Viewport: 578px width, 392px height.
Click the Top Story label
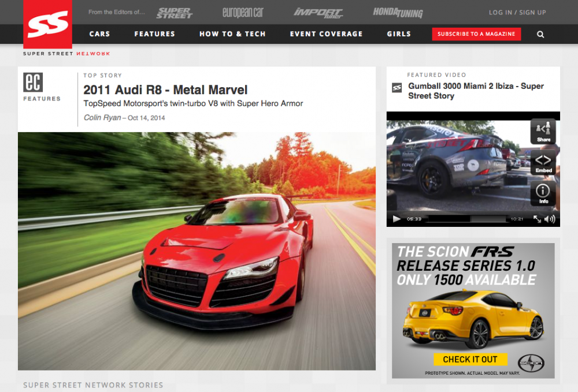pos(102,76)
